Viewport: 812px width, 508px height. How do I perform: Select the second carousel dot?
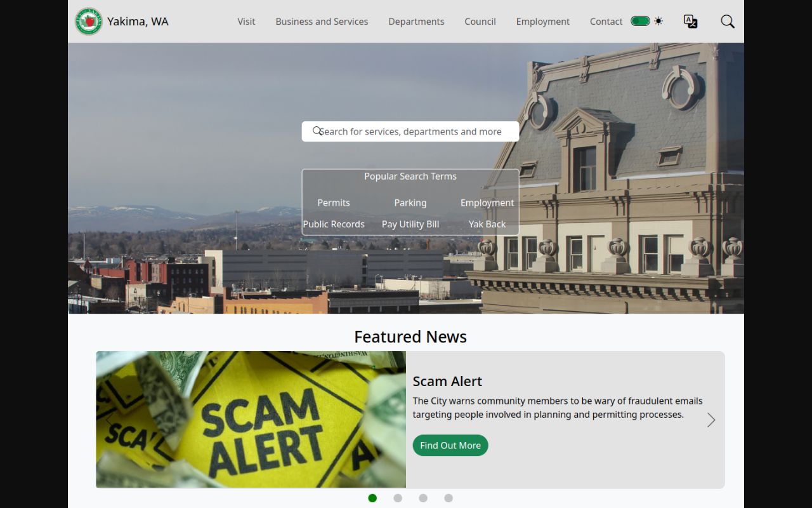point(398,498)
